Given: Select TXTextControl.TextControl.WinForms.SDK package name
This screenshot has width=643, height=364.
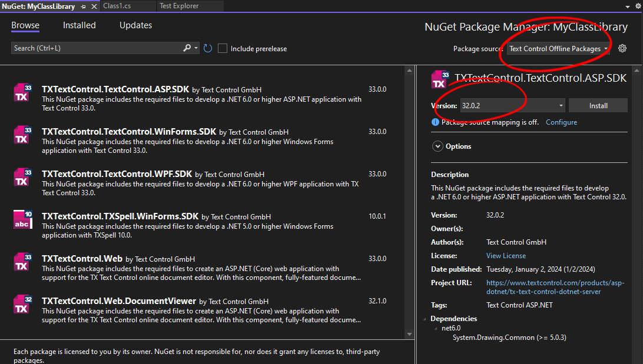Looking at the screenshot, I should tap(129, 132).
